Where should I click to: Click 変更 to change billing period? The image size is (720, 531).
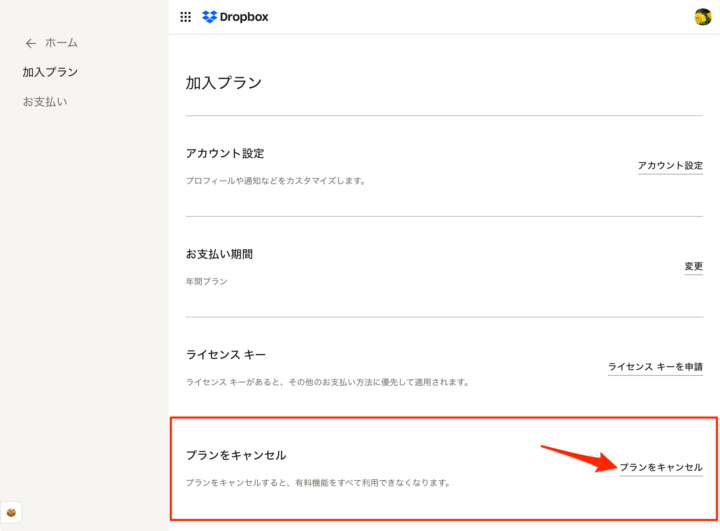693,267
